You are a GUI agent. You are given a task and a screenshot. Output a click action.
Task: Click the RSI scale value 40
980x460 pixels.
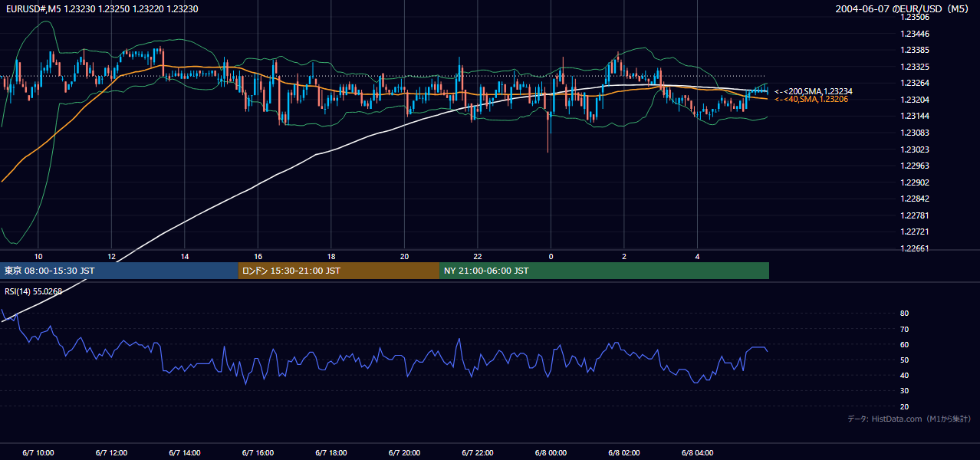tap(905, 376)
